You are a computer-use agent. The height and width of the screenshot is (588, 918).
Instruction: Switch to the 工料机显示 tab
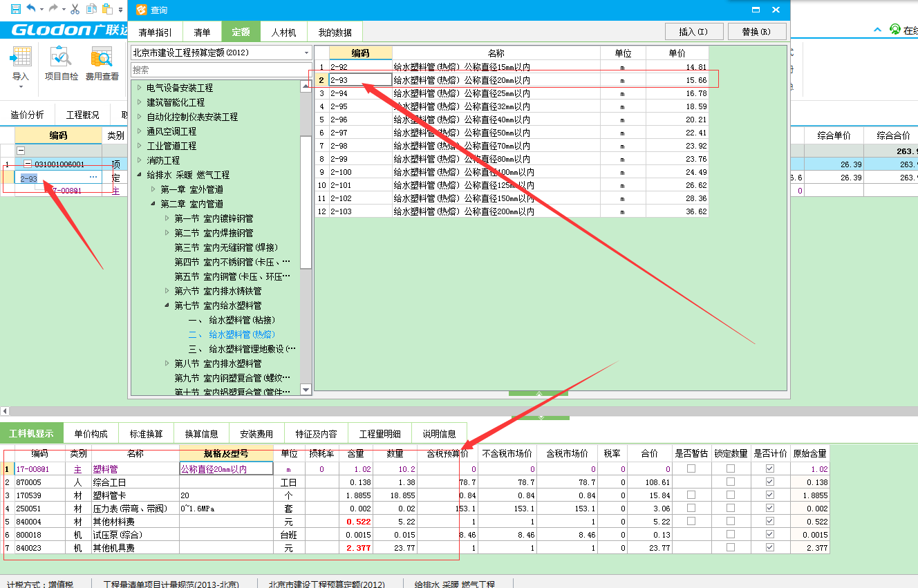point(31,433)
